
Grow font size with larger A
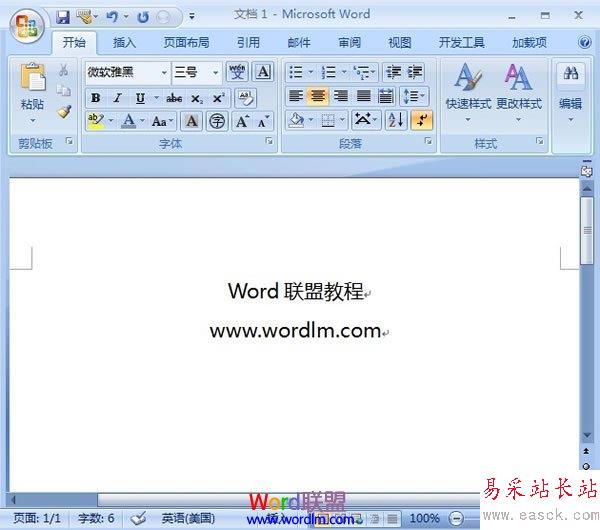coord(242,122)
